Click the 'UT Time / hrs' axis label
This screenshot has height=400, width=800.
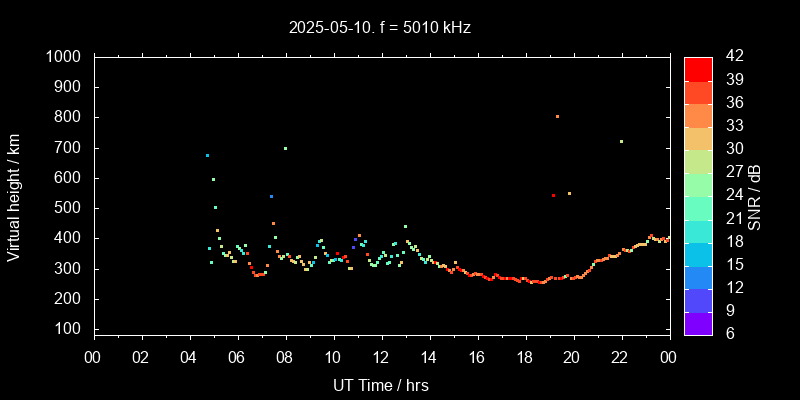[x=381, y=384]
